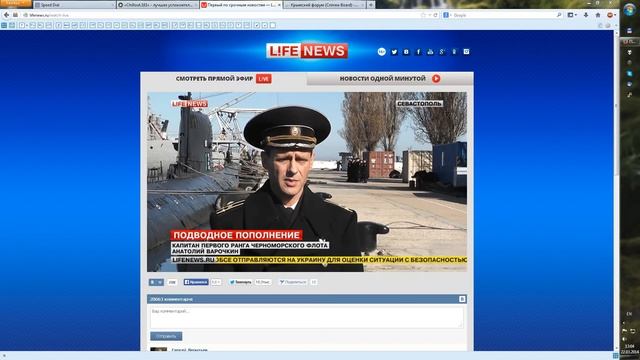The image size is (640, 360).
Task: Go back with the browser back arrow
Action: tap(6, 15)
